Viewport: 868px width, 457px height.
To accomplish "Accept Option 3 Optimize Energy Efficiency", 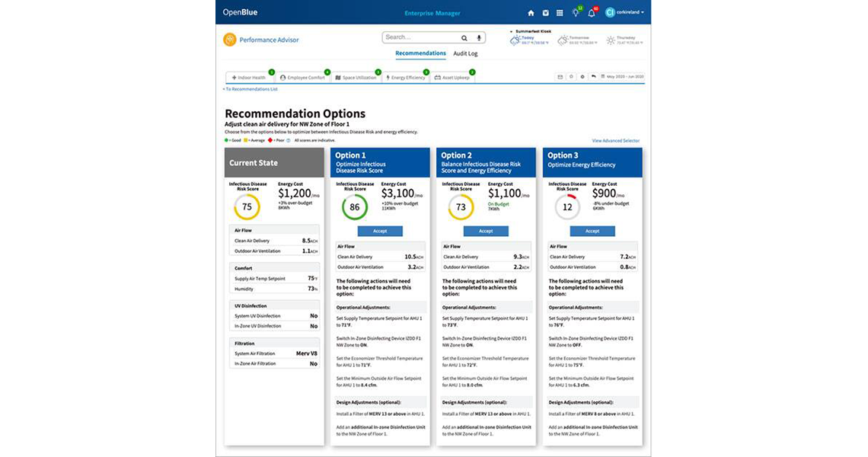I will pyautogui.click(x=592, y=231).
